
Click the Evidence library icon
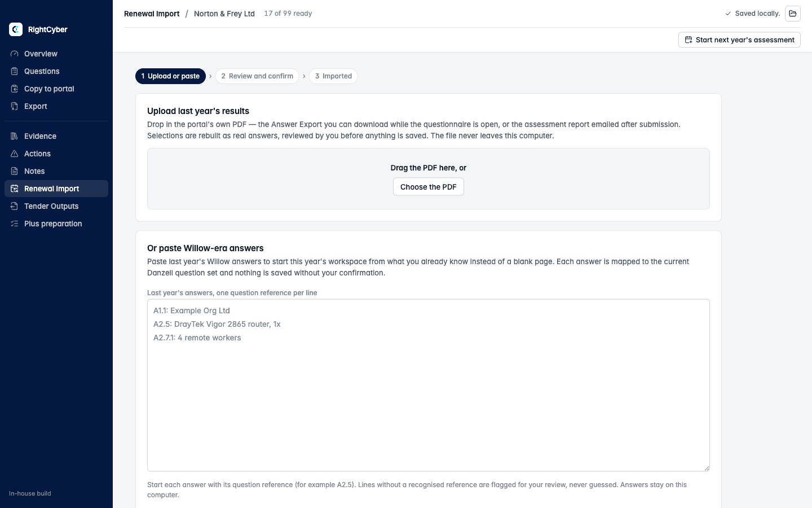(x=15, y=136)
